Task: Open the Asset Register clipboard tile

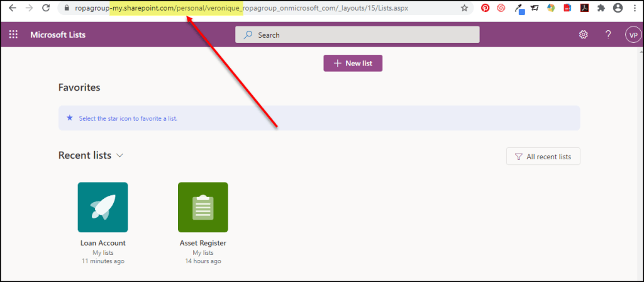Action: (203, 207)
